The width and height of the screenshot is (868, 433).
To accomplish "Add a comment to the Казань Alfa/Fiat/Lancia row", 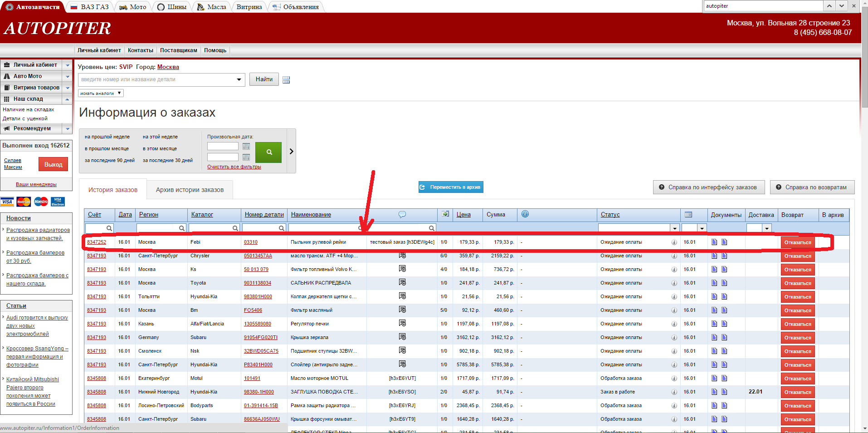I will (x=402, y=323).
